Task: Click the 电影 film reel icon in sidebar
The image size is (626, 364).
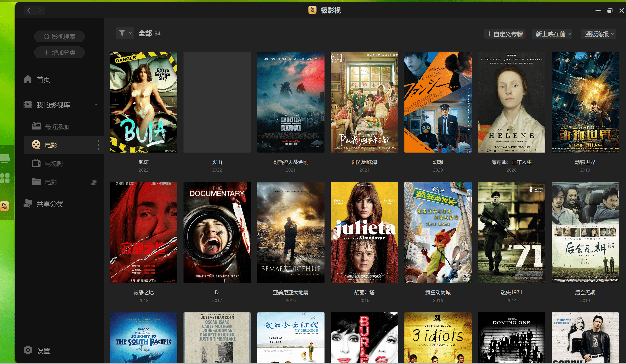Action: 36,145
